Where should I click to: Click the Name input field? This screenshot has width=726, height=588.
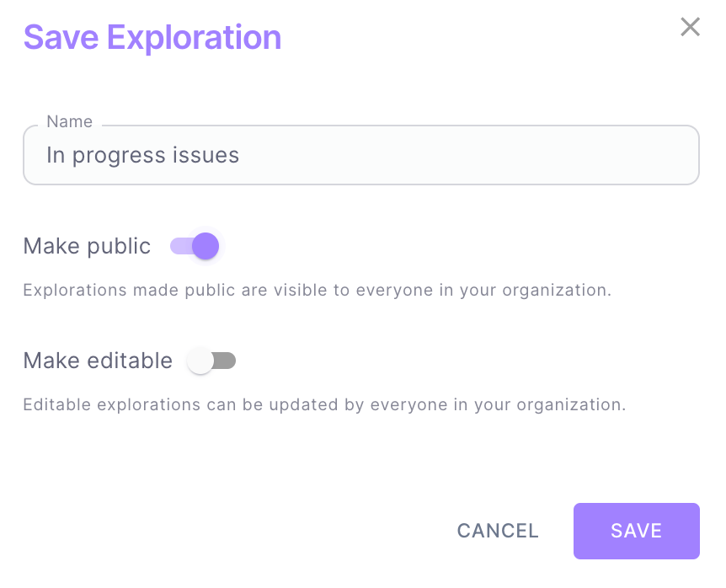[360, 155]
